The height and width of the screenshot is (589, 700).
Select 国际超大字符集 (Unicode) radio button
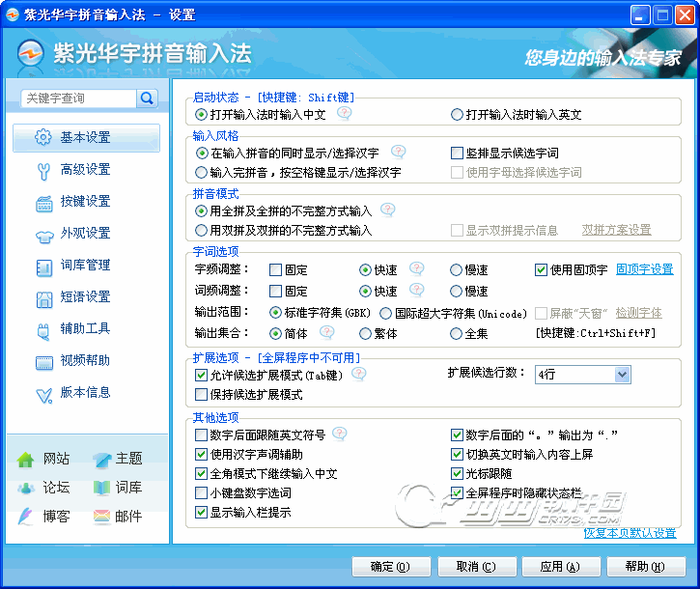tap(385, 314)
